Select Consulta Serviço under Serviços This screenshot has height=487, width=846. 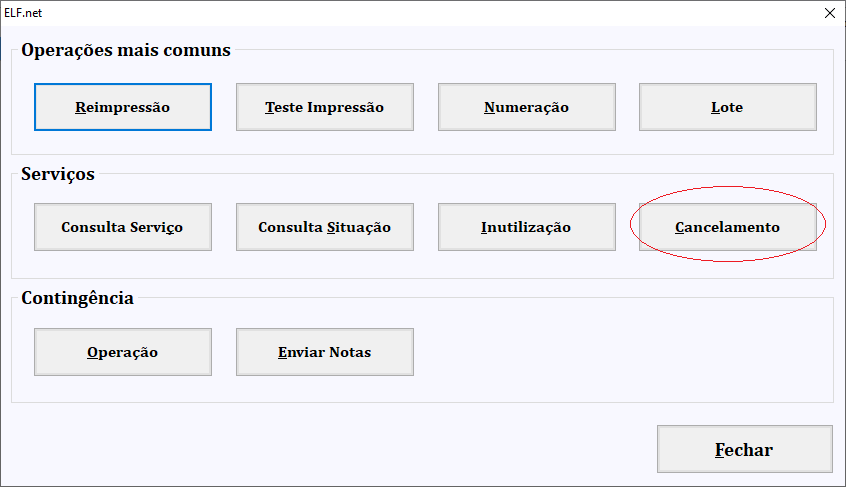click(122, 227)
